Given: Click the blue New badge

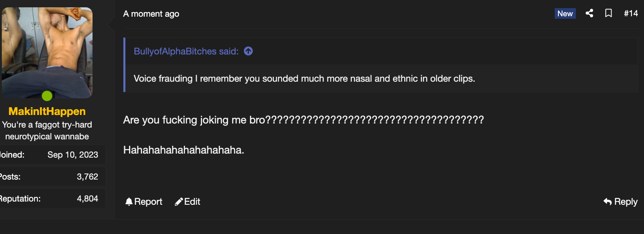Looking at the screenshot, I should (565, 13).
